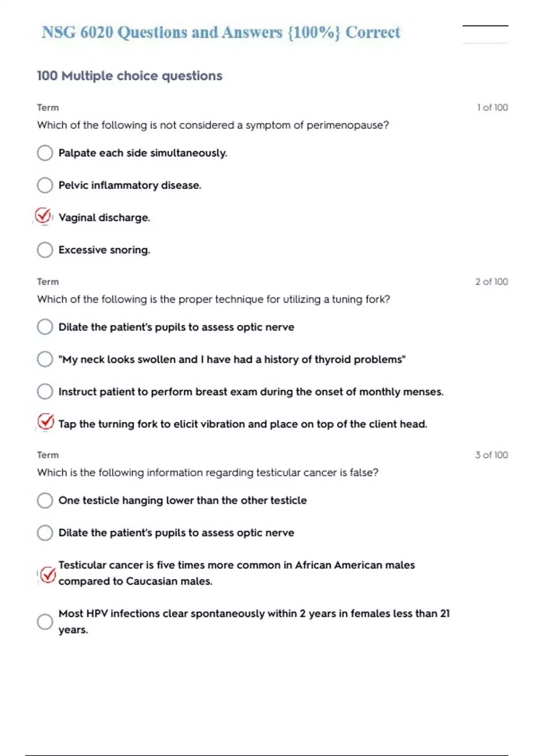Choose the 'Pelvic inflammatory disease' option
The width and height of the screenshot is (534, 756).
[45, 185]
